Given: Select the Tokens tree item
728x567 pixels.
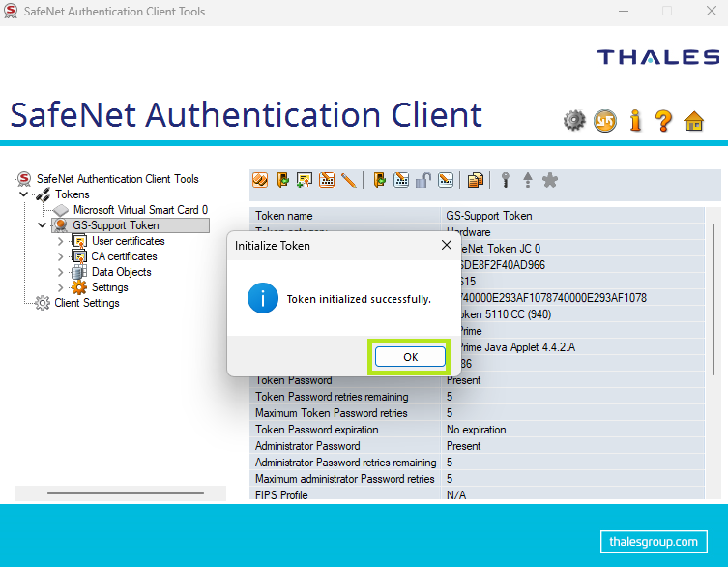Looking at the screenshot, I should [x=72, y=194].
